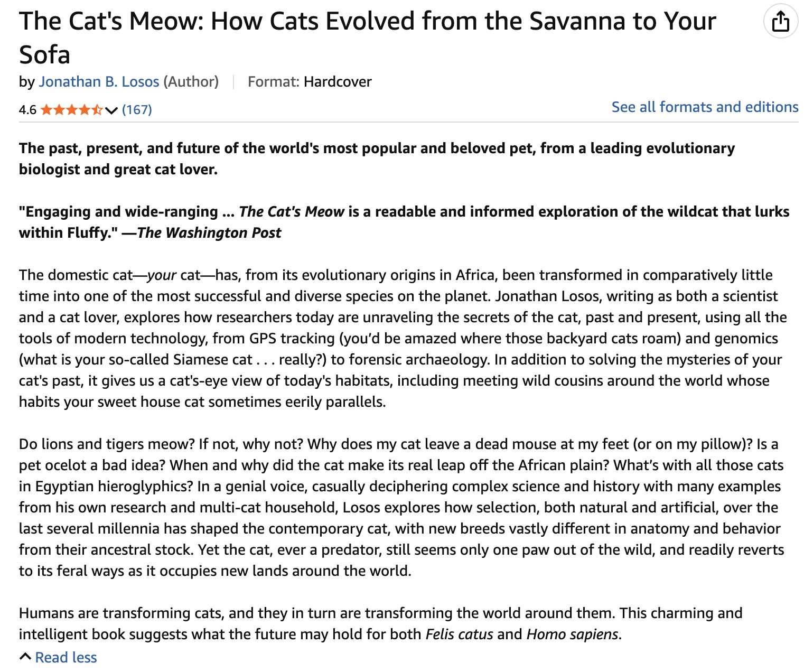Open author Jonathan B. Losos page
This screenshot has height=672, width=804.
[x=99, y=82]
